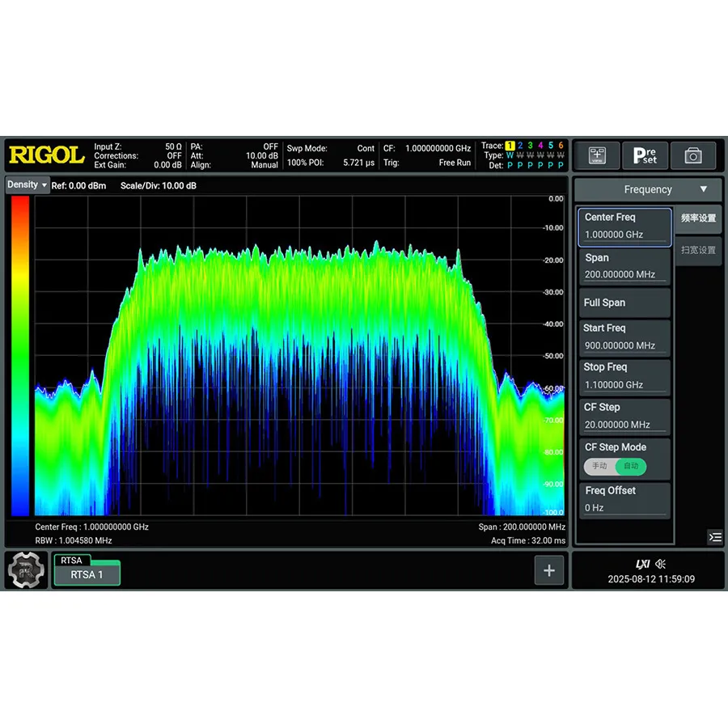This screenshot has height=728, width=728.
Task: Take a screenshot with the camera icon
Action: (x=692, y=155)
